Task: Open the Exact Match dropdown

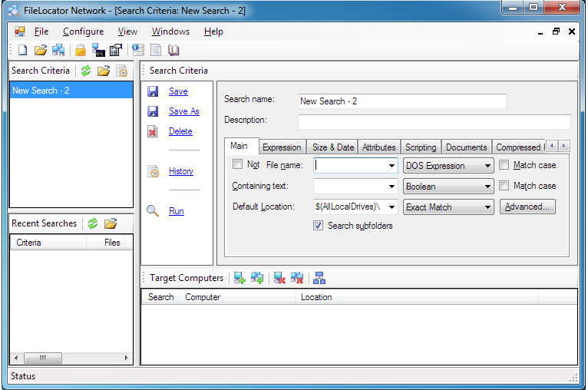Action: (x=448, y=207)
